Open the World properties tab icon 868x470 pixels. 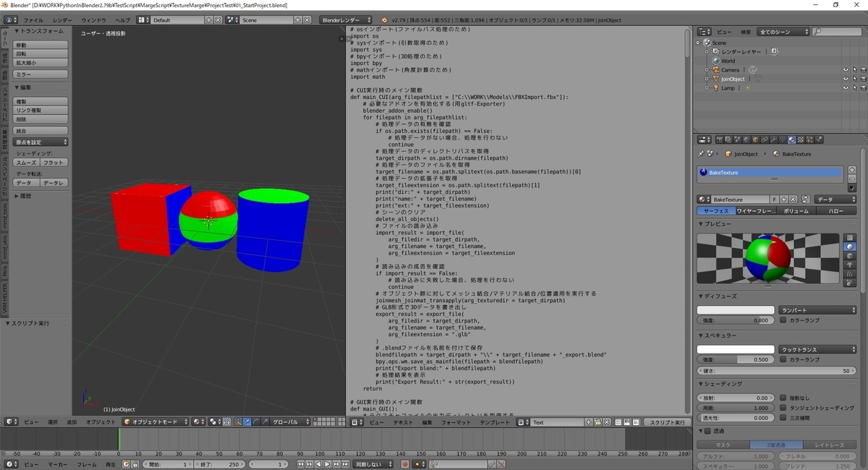click(x=746, y=140)
